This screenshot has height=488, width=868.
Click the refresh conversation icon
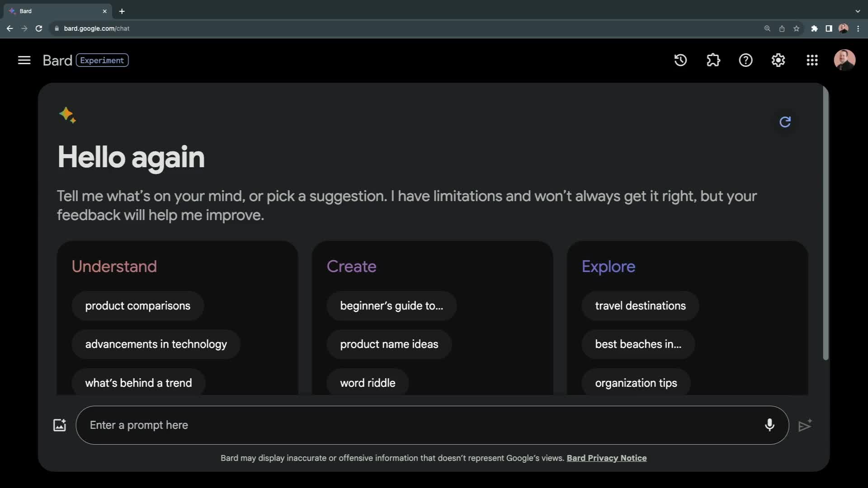785,122
